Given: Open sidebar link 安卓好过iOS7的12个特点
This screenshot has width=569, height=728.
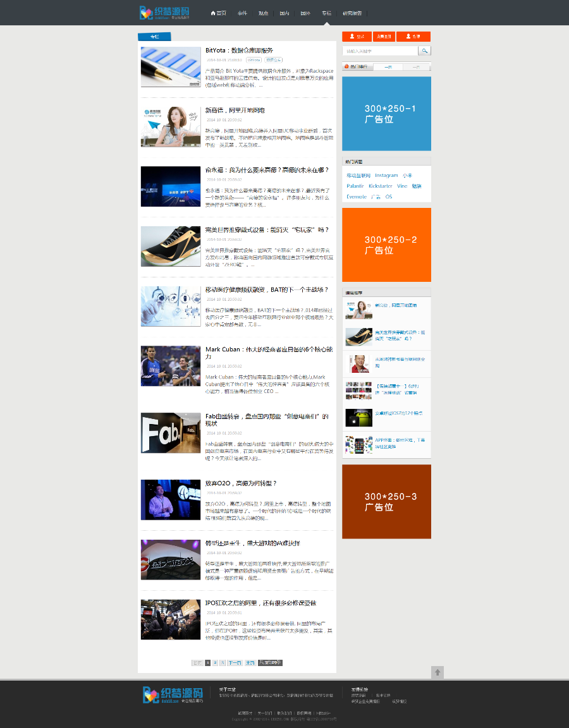Looking at the screenshot, I should point(398,413).
